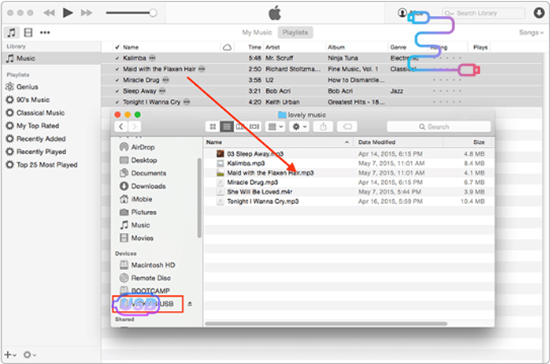Open the options button beside Kalimba
550x364 pixels.
click(x=152, y=58)
